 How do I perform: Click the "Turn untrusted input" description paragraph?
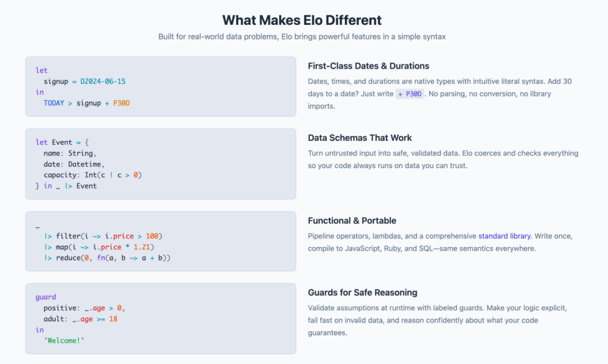[442, 159]
